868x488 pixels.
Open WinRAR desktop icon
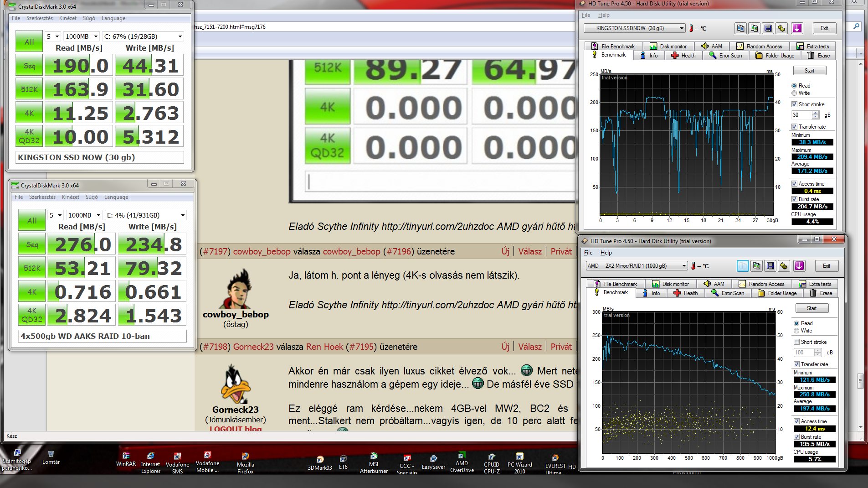[126, 459]
